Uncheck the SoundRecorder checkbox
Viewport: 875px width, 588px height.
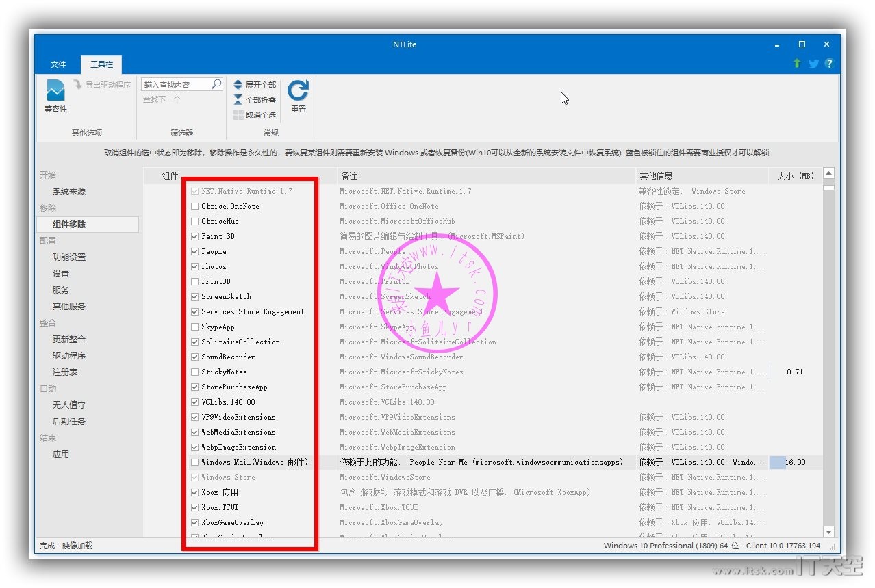[x=195, y=357]
